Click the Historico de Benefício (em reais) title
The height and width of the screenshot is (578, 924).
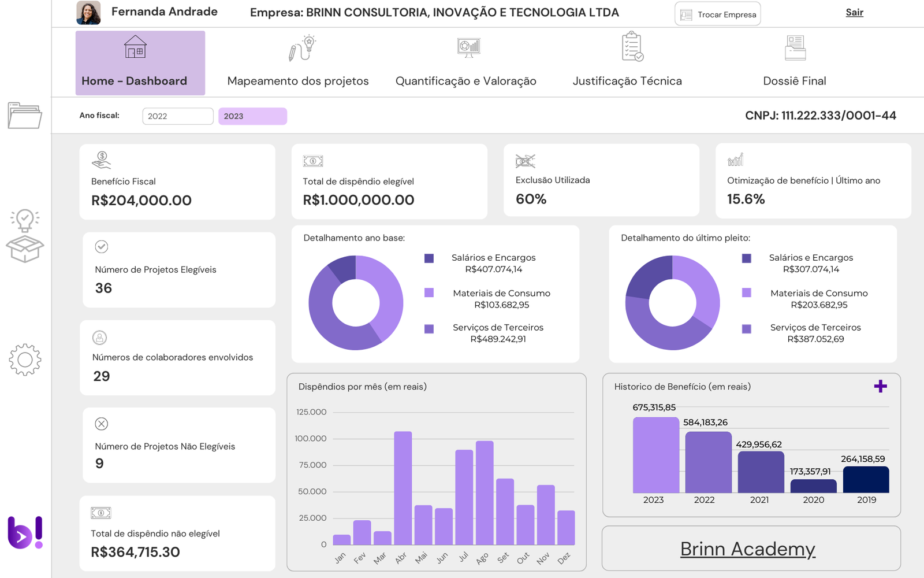(x=683, y=387)
